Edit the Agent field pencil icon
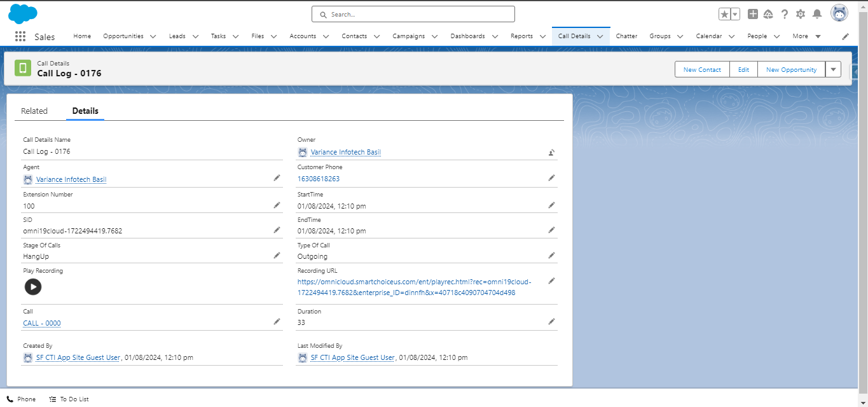Screen dimensions: 868x407 (x=277, y=178)
